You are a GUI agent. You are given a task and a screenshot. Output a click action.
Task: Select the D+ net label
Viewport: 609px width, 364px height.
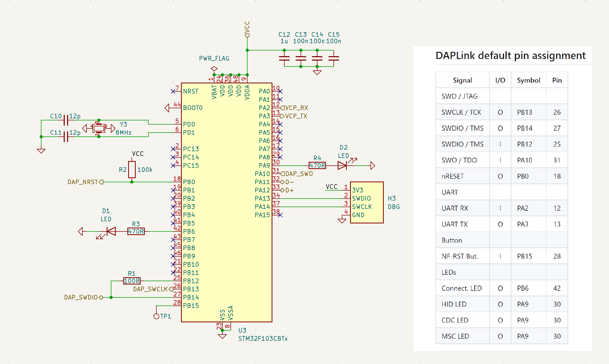[x=287, y=190]
